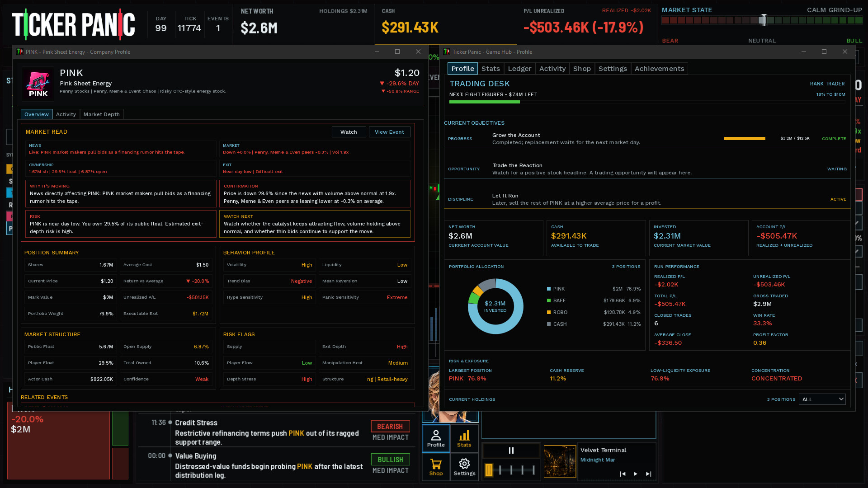This screenshot has height=488, width=868.
Task: Click the Grow the Account objective row
Action: pos(647,139)
